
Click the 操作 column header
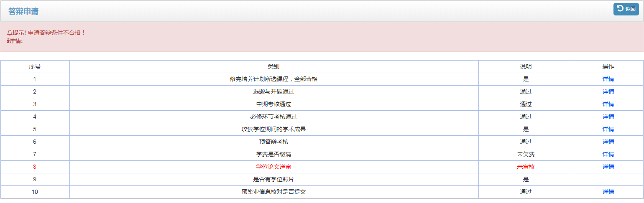point(608,66)
